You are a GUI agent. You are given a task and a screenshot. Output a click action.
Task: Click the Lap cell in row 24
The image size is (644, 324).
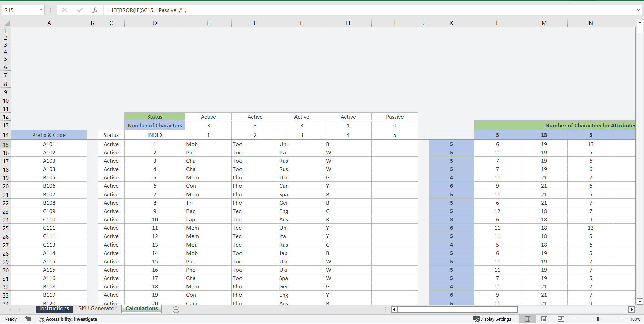coord(208,219)
